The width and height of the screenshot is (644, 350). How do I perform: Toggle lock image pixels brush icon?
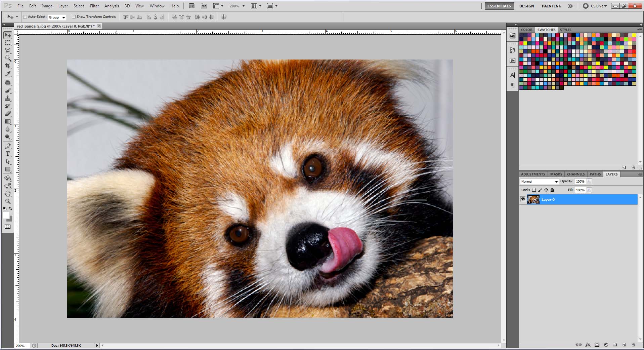[x=540, y=190]
